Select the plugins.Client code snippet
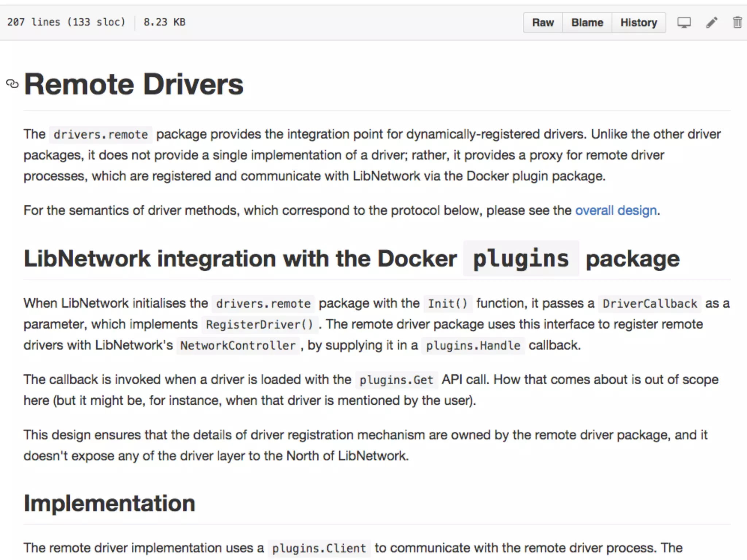 319,548
